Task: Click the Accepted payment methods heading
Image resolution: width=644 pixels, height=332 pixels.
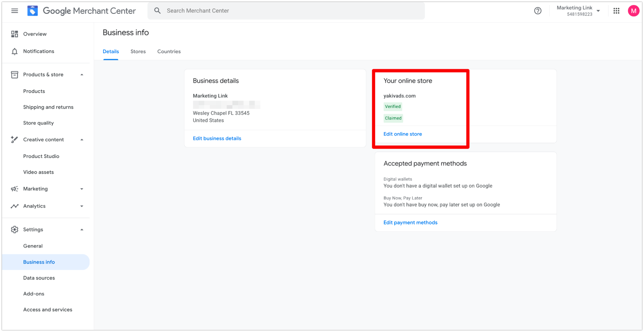Action: [x=425, y=163]
